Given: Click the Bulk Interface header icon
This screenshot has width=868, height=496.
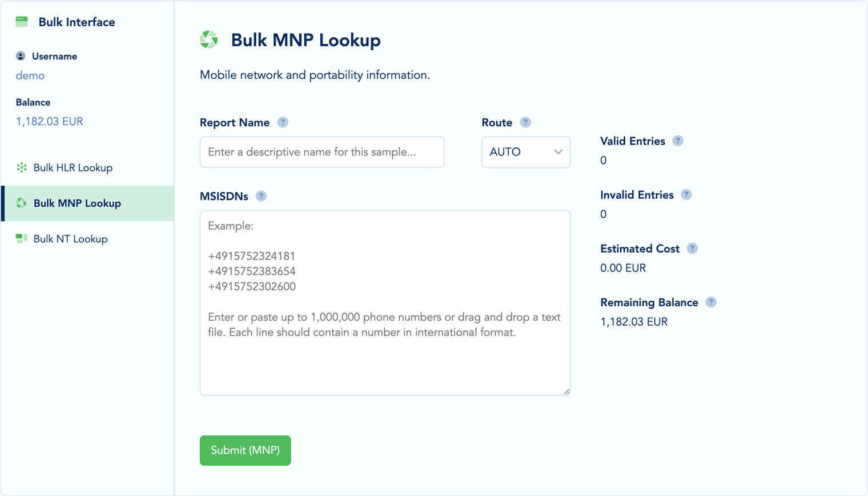Looking at the screenshot, I should (x=21, y=21).
